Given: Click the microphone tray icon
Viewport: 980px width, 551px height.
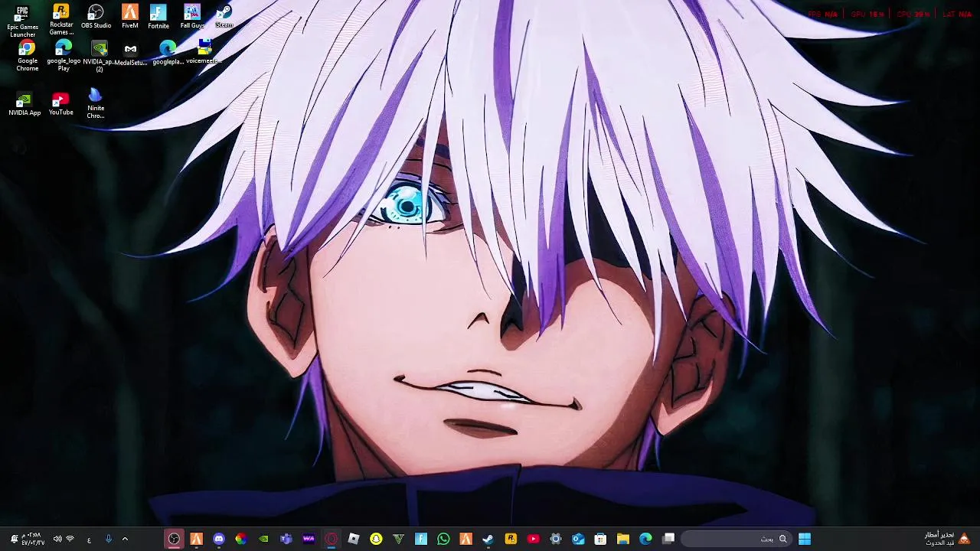Looking at the screenshot, I should pos(108,539).
